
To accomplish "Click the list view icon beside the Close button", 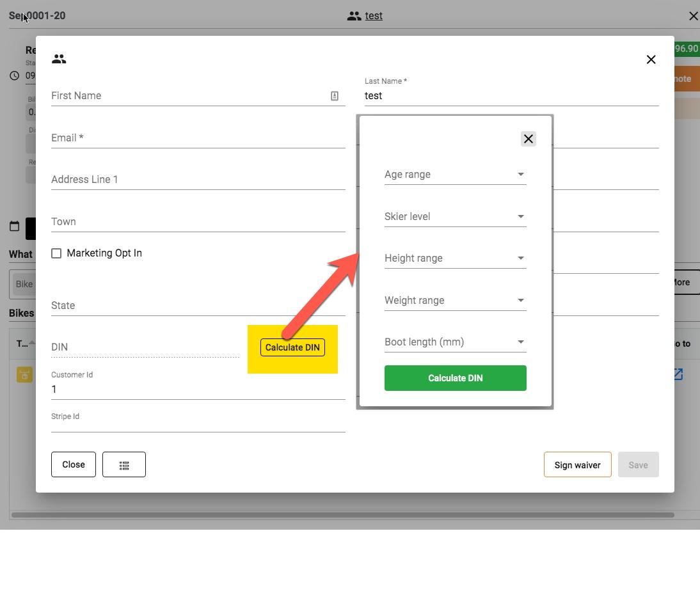I will 124,464.
